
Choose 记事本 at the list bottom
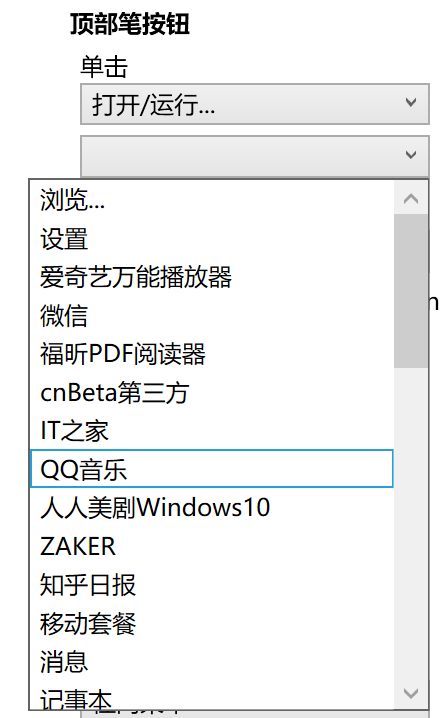pyautogui.click(x=212, y=695)
